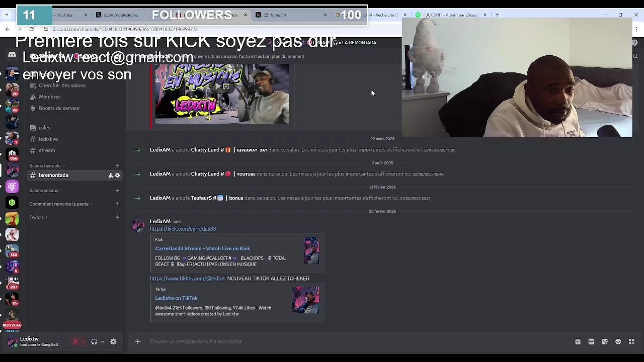Open CarreDas33 Stream embed title

202,248
